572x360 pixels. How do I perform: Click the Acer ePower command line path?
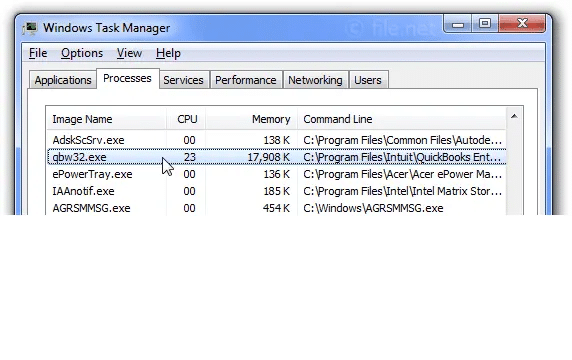pyautogui.click(x=402, y=174)
